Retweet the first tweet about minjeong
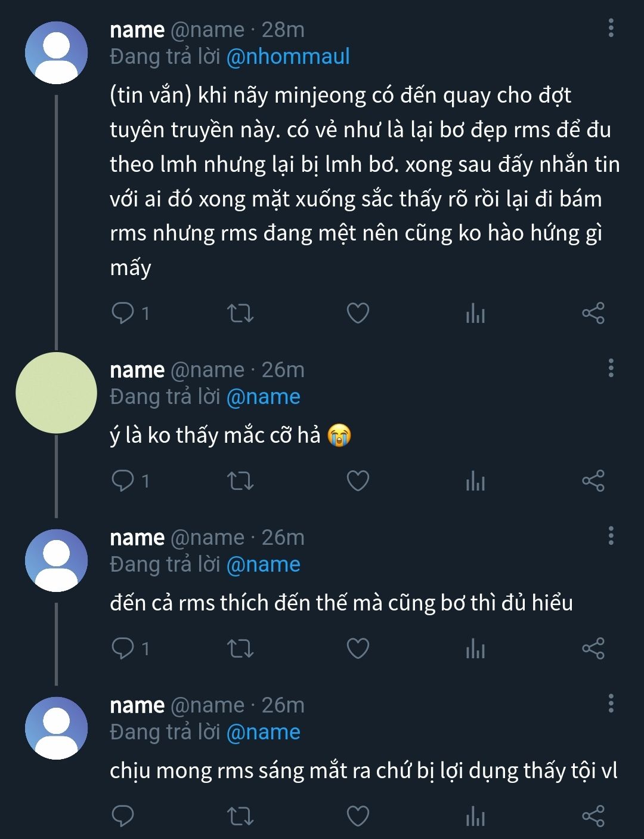Image resolution: width=644 pixels, height=839 pixels. click(x=241, y=313)
